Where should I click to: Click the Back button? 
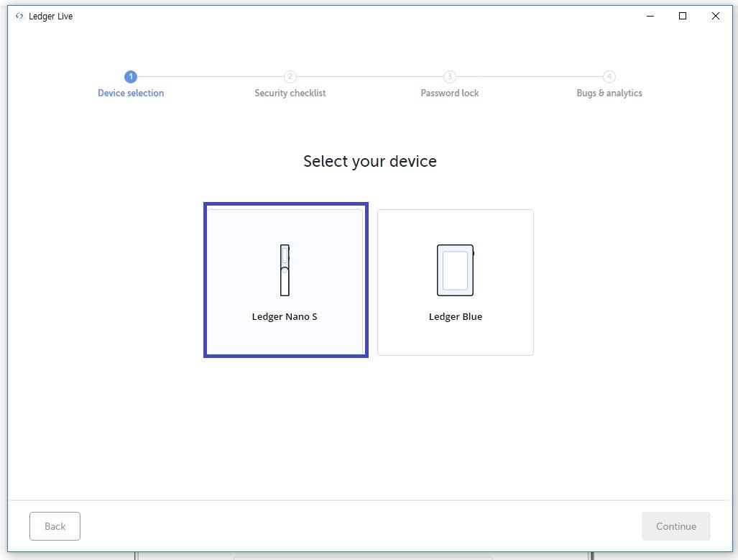coord(55,526)
